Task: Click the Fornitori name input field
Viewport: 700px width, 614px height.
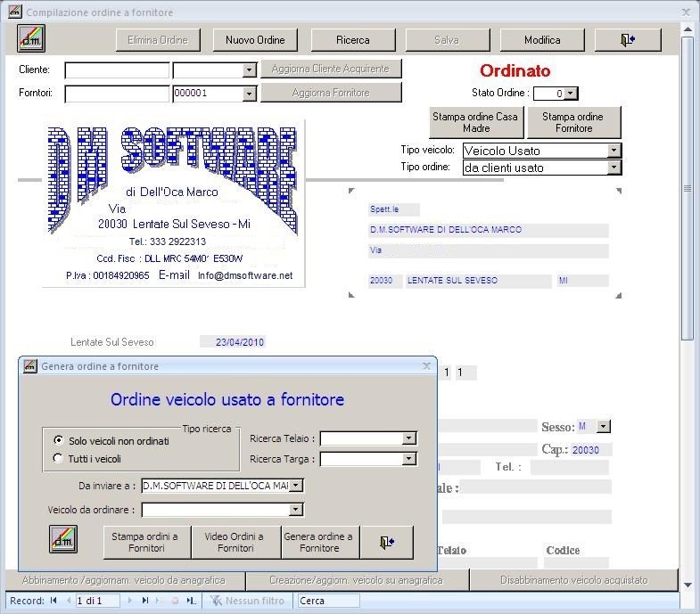Action: point(117,94)
